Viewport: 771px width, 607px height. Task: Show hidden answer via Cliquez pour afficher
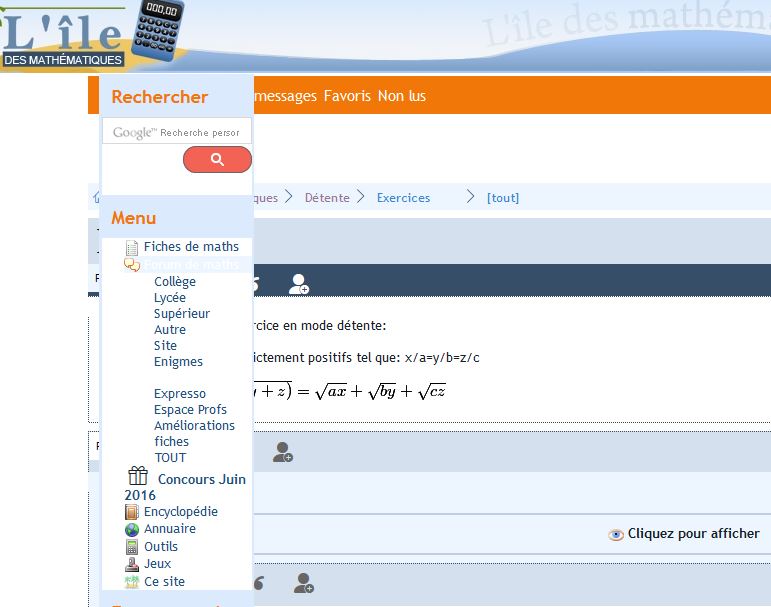point(684,534)
